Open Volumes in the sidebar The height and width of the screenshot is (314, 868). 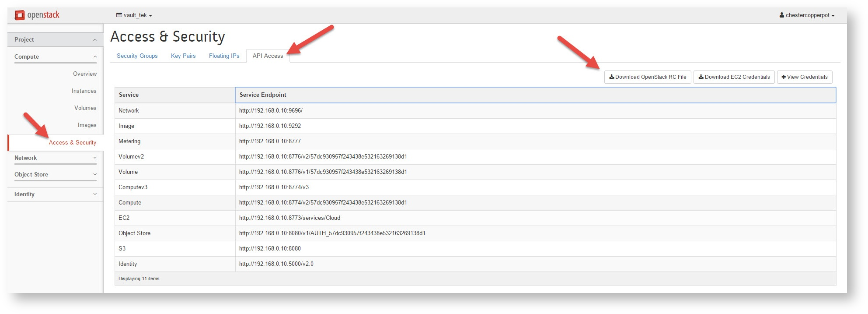pyautogui.click(x=85, y=108)
